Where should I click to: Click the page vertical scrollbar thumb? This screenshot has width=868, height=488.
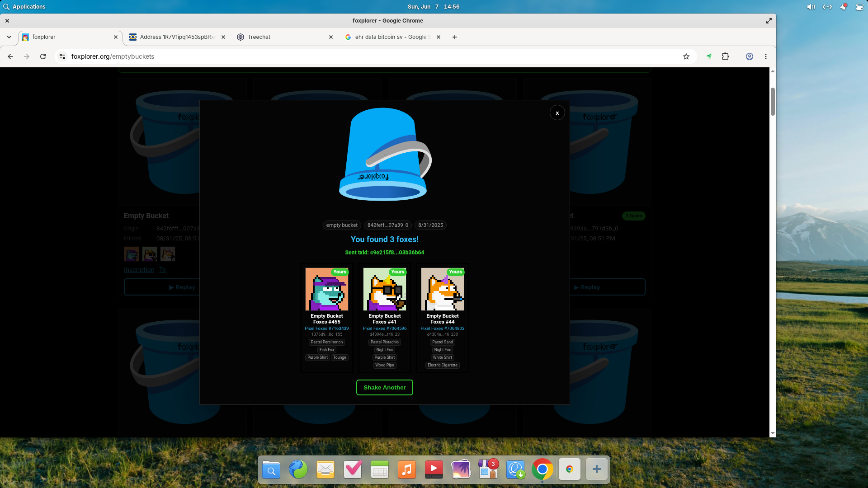tap(773, 101)
